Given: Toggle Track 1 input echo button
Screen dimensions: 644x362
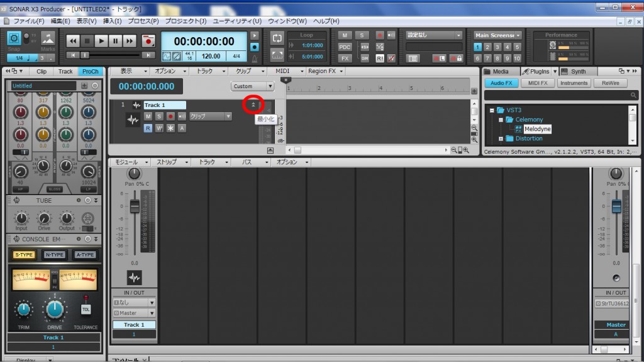Looking at the screenshot, I should coord(182,116).
